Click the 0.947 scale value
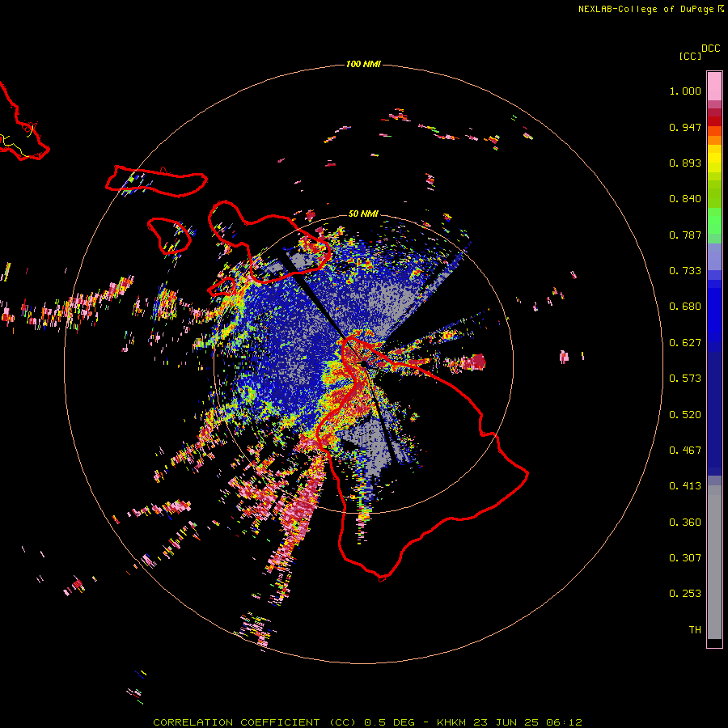 [685, 127]
